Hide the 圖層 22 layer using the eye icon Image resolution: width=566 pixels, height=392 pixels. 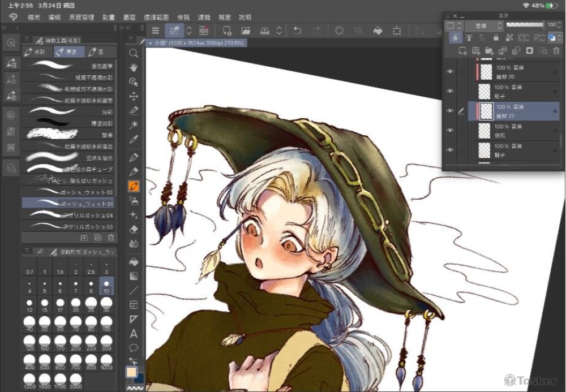click(451, 111)
